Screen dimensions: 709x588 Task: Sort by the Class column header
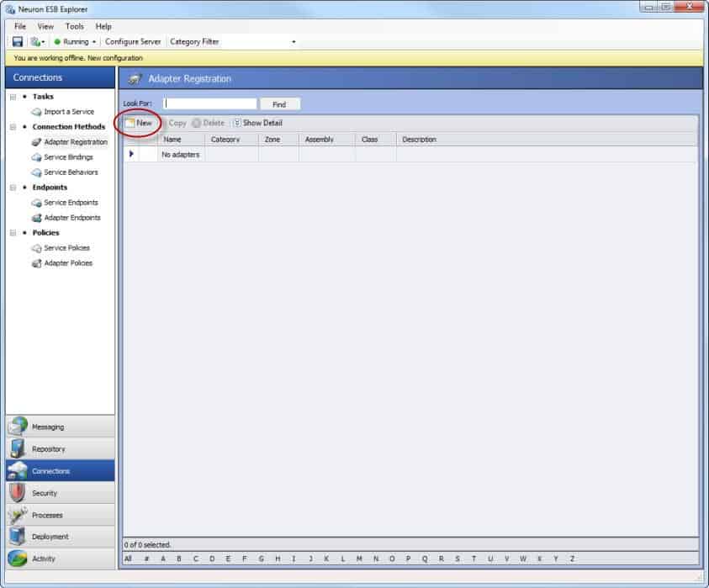click(376, 140)
